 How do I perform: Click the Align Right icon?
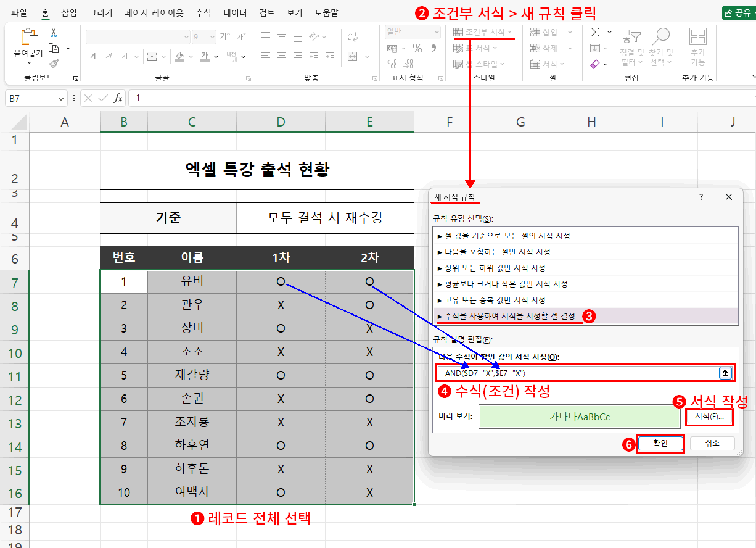pyautogui.click(x=298, y=56)
